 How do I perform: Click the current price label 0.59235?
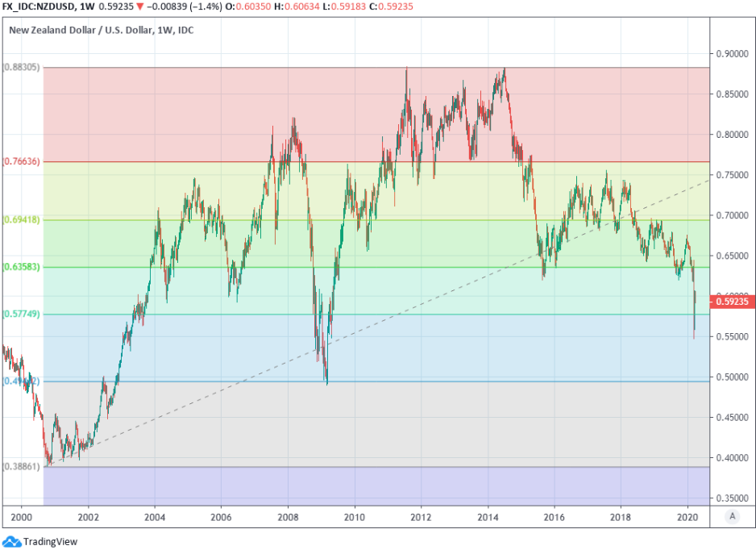click(x=732, y=302)
